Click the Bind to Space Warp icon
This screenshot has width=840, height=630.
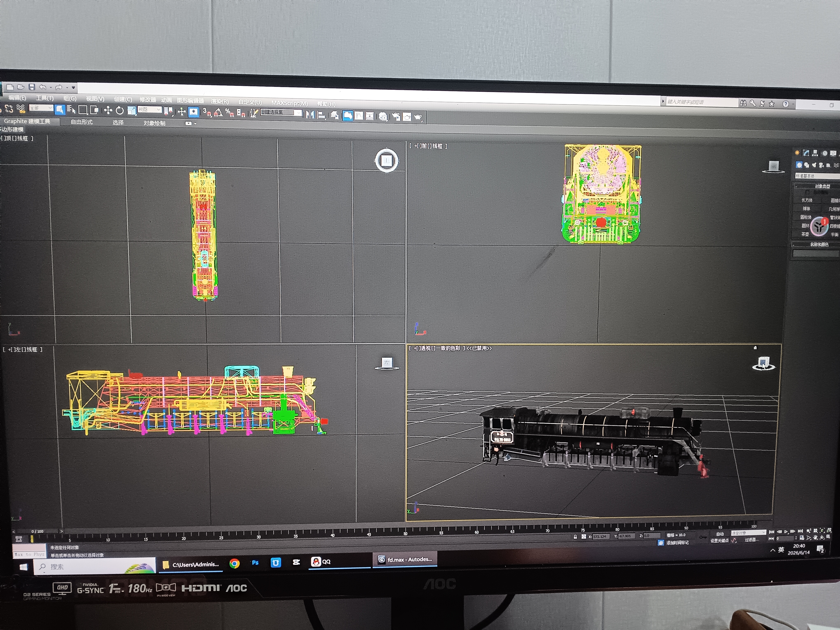[x=21, y=109]
